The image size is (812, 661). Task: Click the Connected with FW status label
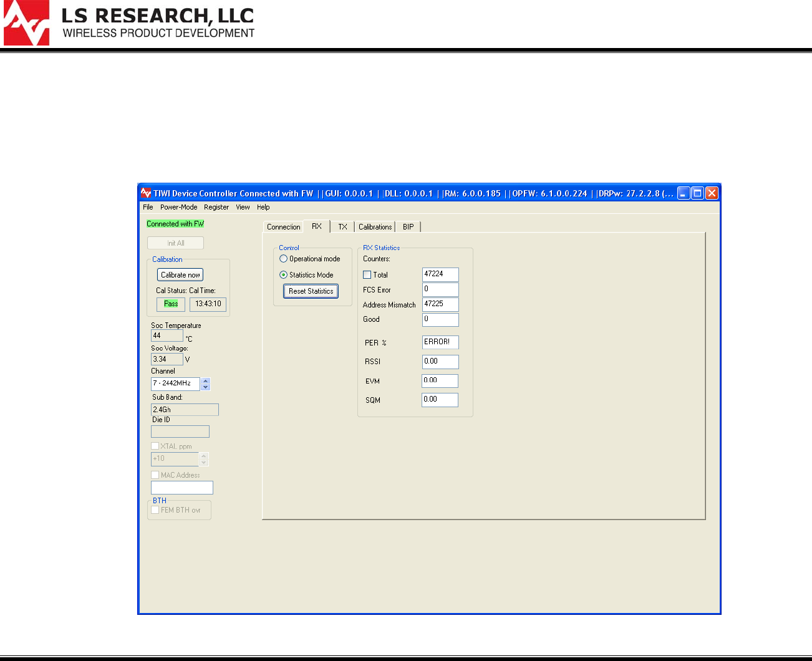click(x=175, y=224)
